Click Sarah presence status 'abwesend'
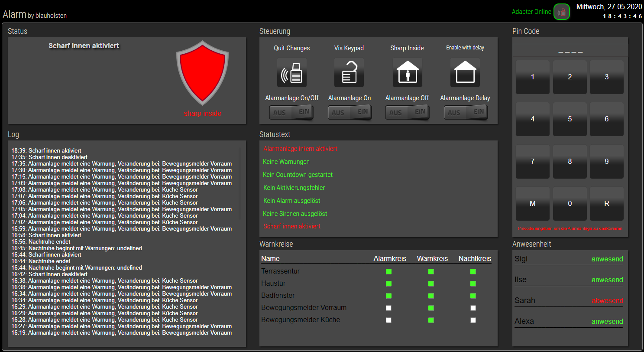Screen dimensions: 644x352 607,301
